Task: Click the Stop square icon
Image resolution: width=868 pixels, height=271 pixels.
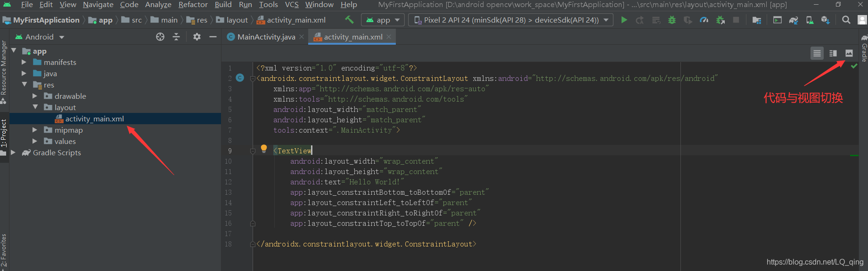Action: (x=736, y=20)
